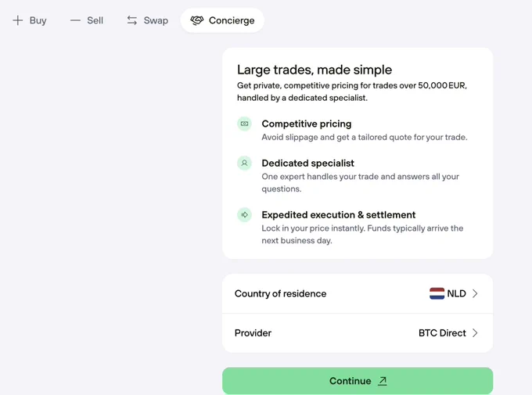This screenshot has height=395, width=532.
Task: Switch to the Sell tab
Action: [x=87, y=20]
